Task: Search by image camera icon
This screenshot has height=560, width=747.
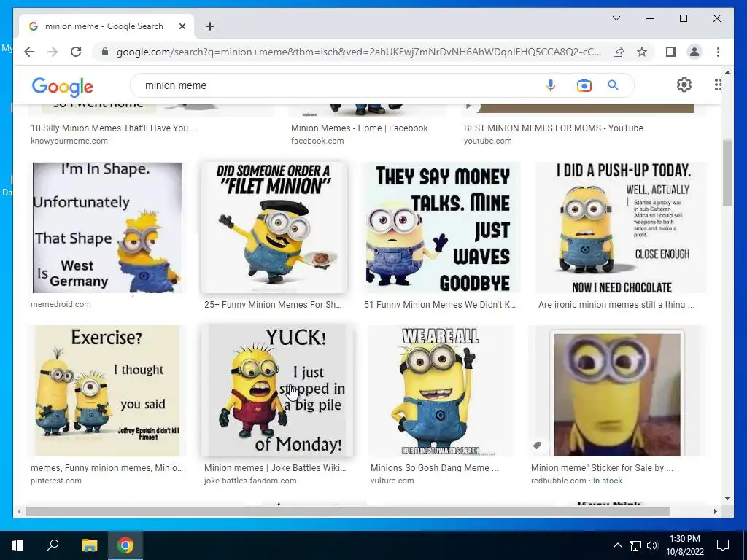Action: pos(584,85)
